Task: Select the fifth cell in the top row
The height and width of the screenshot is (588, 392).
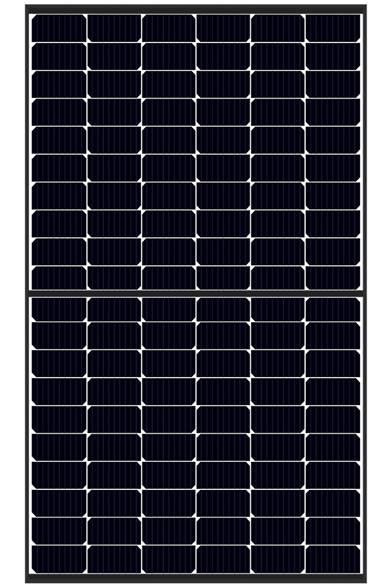Action: 278,27
